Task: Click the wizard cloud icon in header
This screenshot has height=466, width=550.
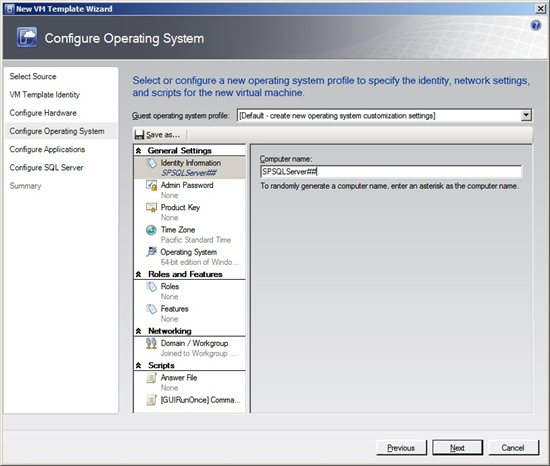Action: click(27, 38)
